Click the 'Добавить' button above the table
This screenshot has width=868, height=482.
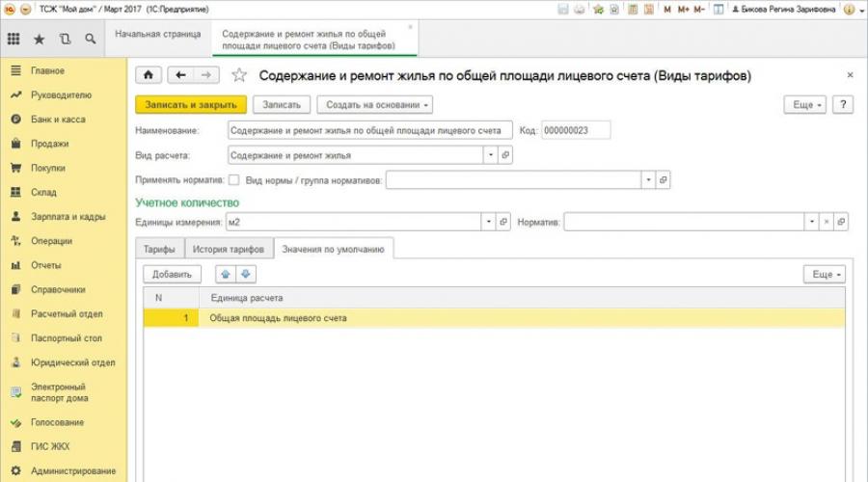tap(173, 275)
